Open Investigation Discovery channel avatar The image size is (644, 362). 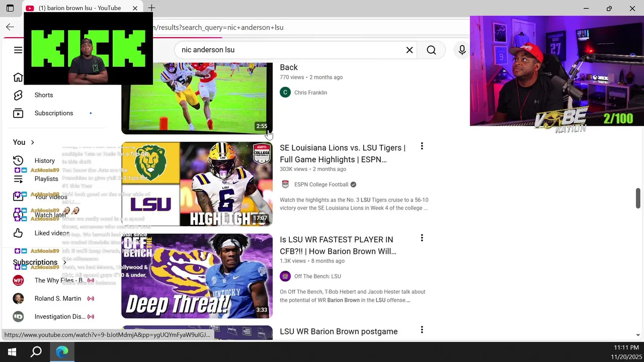pos(18,316)
